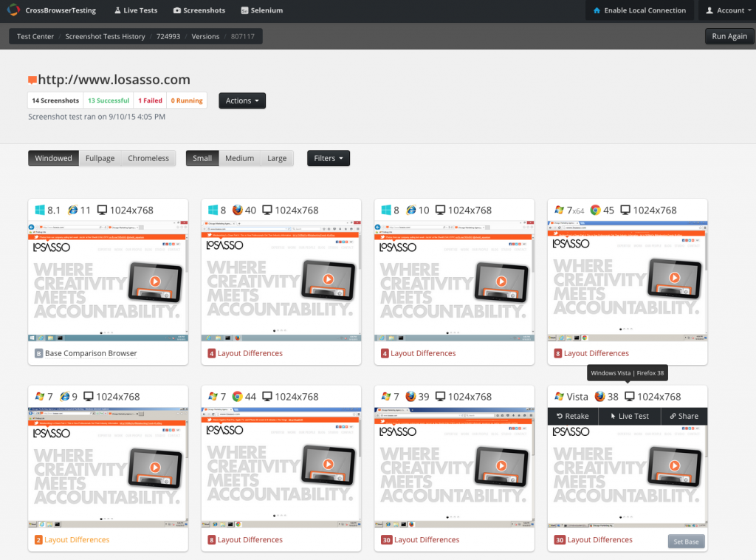Click the Chrome 44 browser icon
756x560 pixels.
[x=237, y=397]
